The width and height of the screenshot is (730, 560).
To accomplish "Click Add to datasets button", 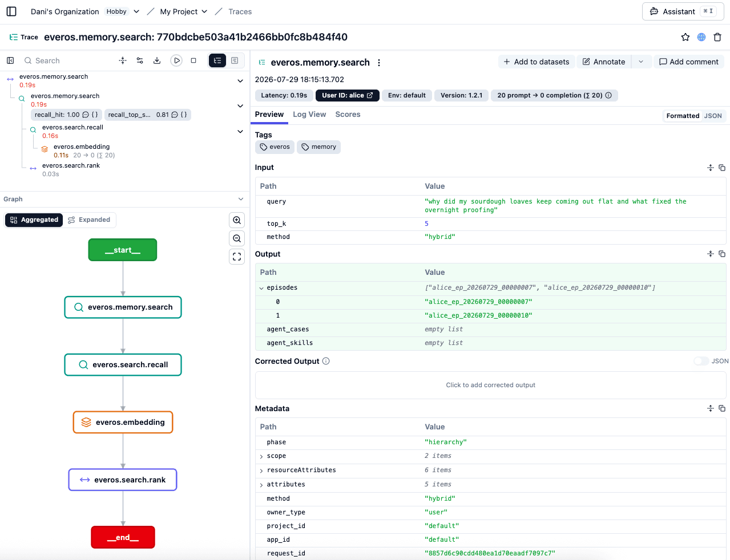I will [x=536, y=62].
